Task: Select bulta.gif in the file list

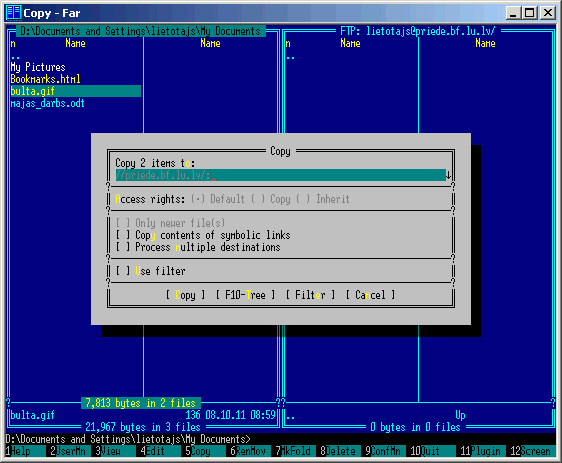Action: point(76,91)
